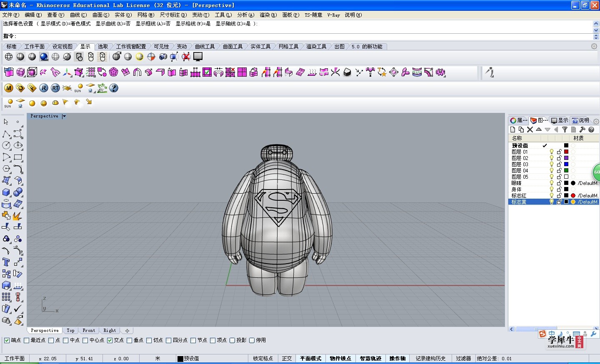600x364 pixels.
Task: Click the V-Ray material editor M icon
Action: click(x=9, y=88)
